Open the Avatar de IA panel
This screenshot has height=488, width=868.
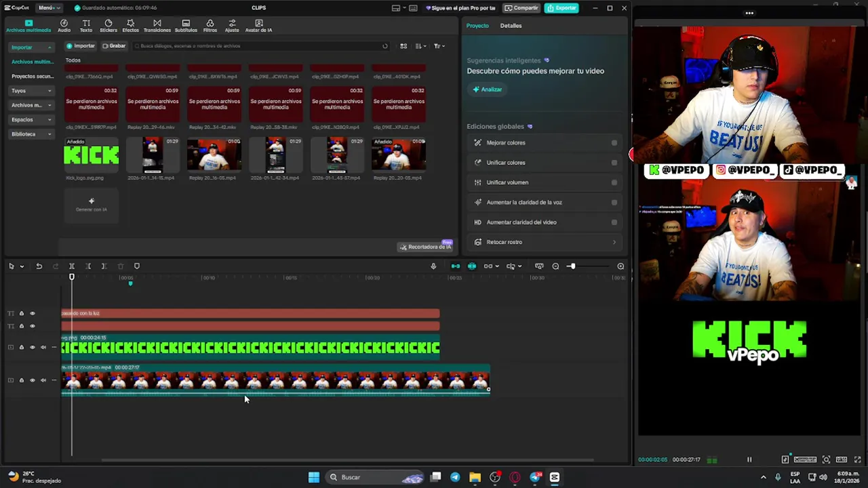click(x=258, y=26)
